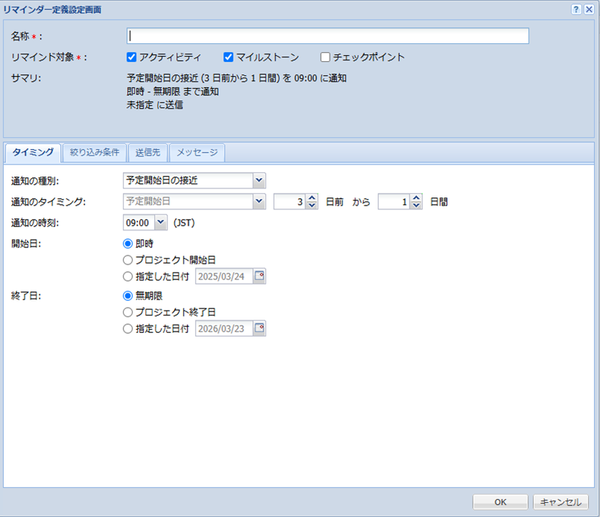Decrease the duration days spinner value from 1
Screen dimensions: 600x517
416,205
